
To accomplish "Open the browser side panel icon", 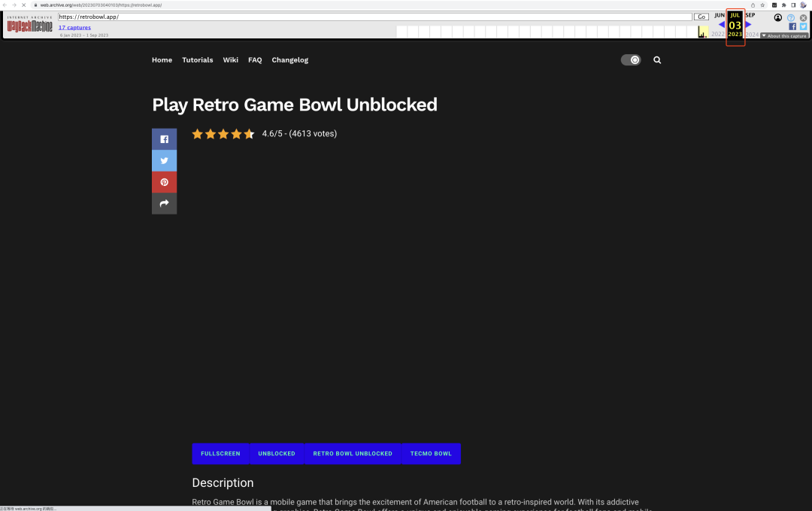I will pos(793,5).
